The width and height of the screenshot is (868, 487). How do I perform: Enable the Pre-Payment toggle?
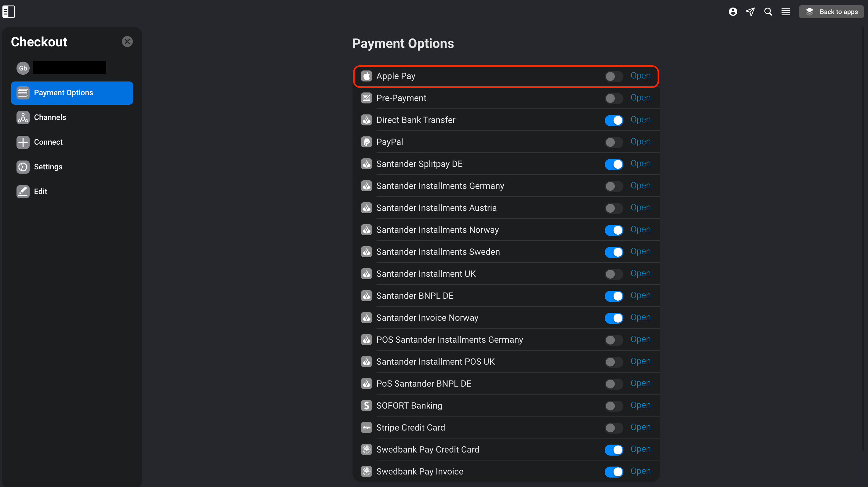tap(614, 98)
